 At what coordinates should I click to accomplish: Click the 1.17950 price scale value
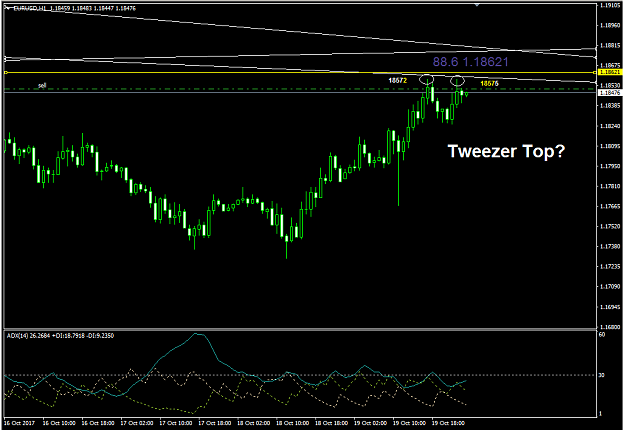(x=610, y=166)
